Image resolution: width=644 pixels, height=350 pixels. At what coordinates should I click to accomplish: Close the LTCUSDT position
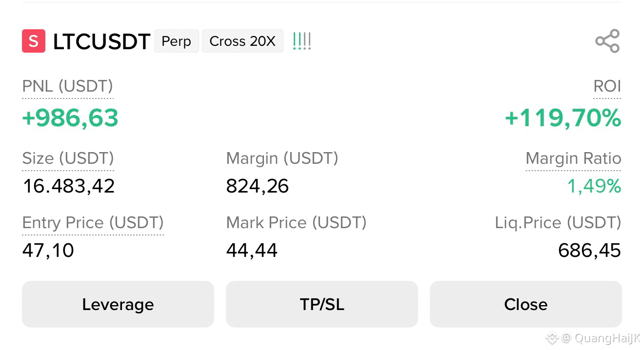526,304
